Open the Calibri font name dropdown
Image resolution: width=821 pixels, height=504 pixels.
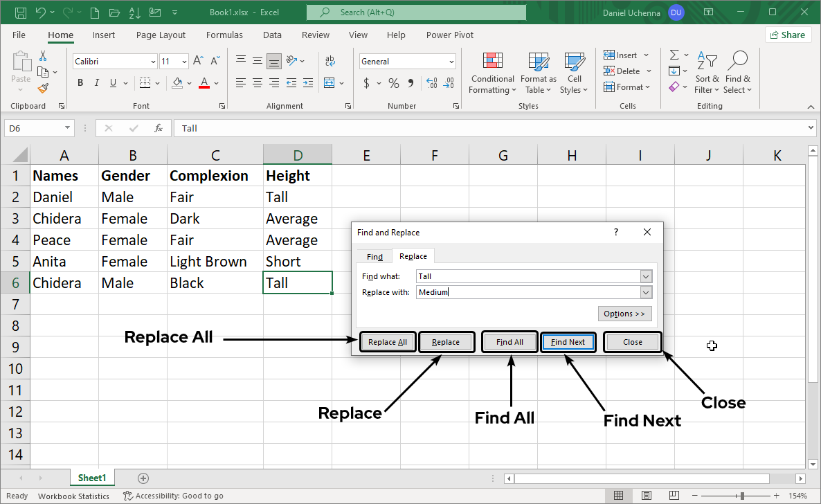[x=153, y=62]
